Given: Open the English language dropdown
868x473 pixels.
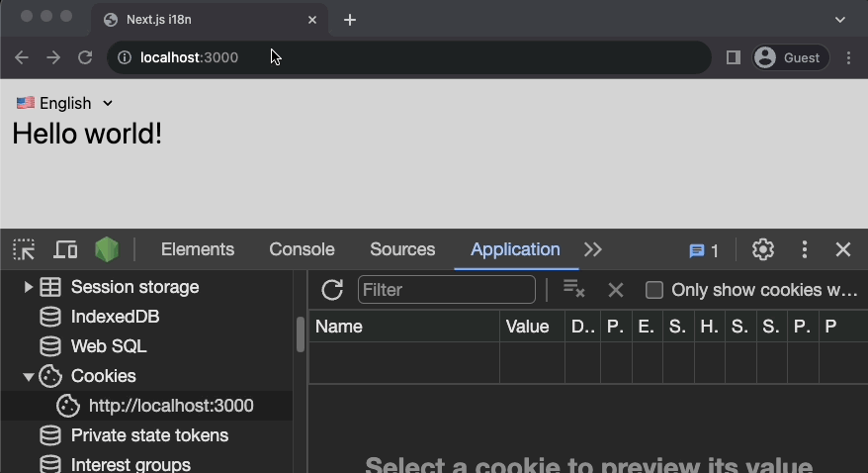Looking at the screenshot, I should point(65,103).
